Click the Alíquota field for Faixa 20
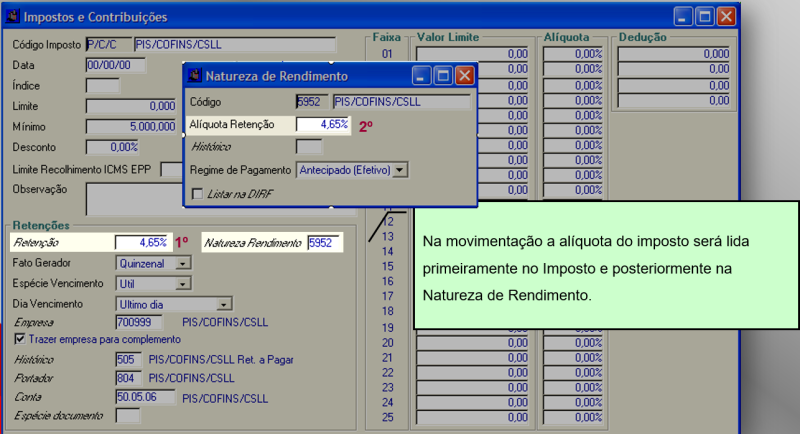The height and width of the screenshot is (434, 800). click(573, 343)
